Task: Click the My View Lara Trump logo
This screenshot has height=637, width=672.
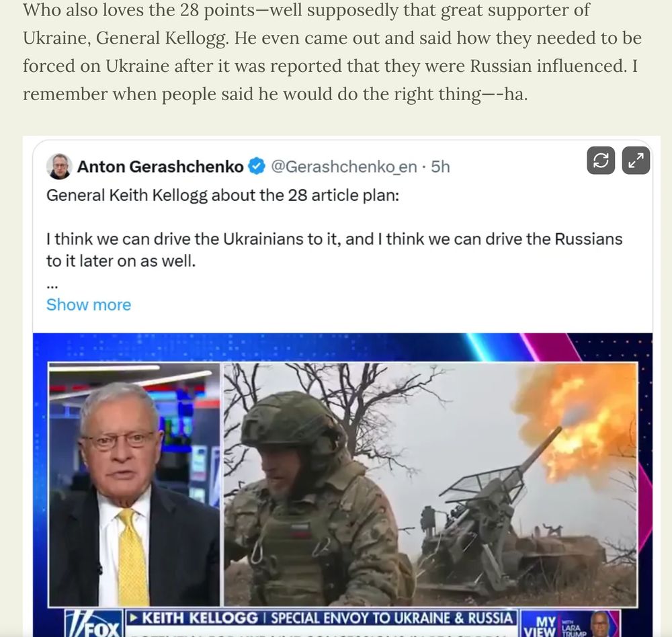Action: click(571, 624)
